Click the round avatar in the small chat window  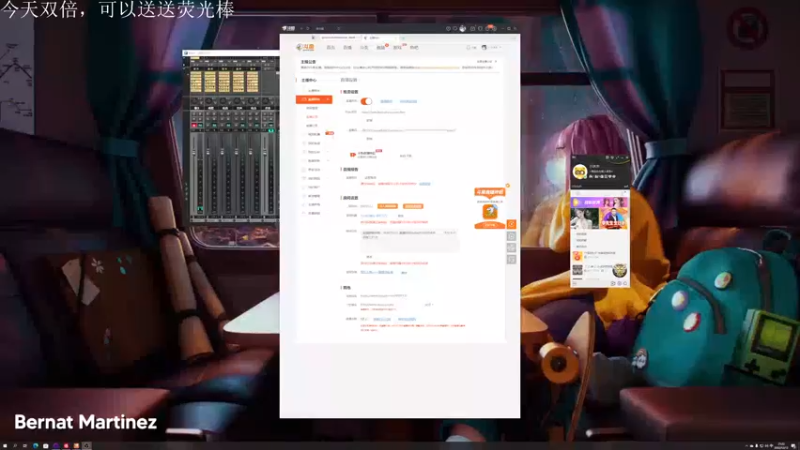(580, 172)
